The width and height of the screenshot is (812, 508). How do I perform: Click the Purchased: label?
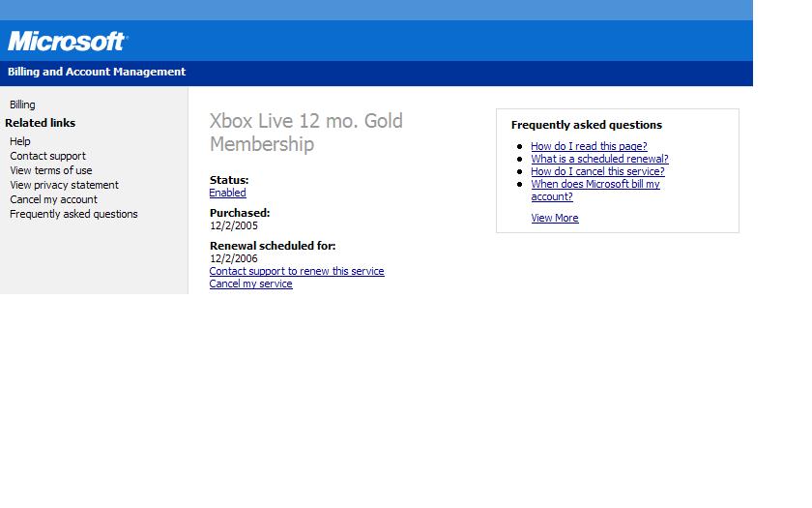[240, 213]
